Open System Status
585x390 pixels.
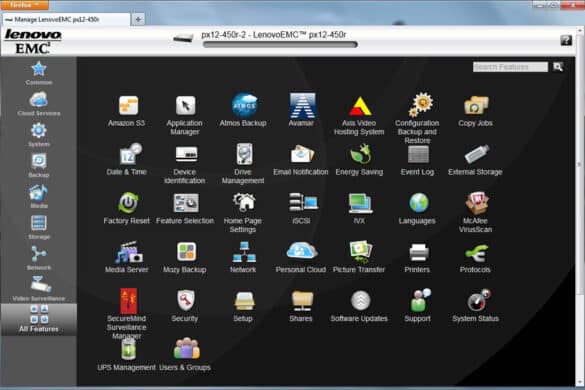tap(476, 306)
